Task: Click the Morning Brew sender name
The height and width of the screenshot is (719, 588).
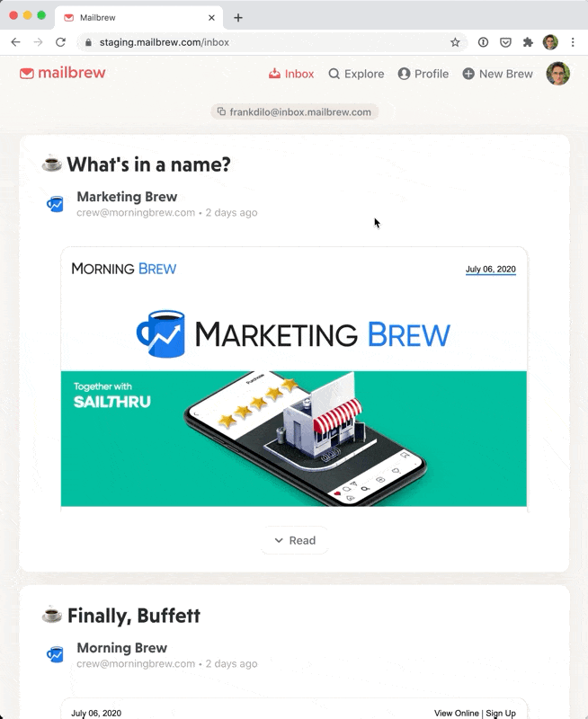Action: (122, 648)
